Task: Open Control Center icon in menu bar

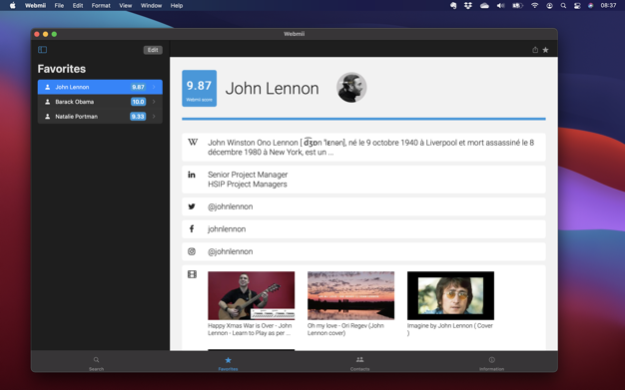Action: pyautogui.click(x=577, y=6)
